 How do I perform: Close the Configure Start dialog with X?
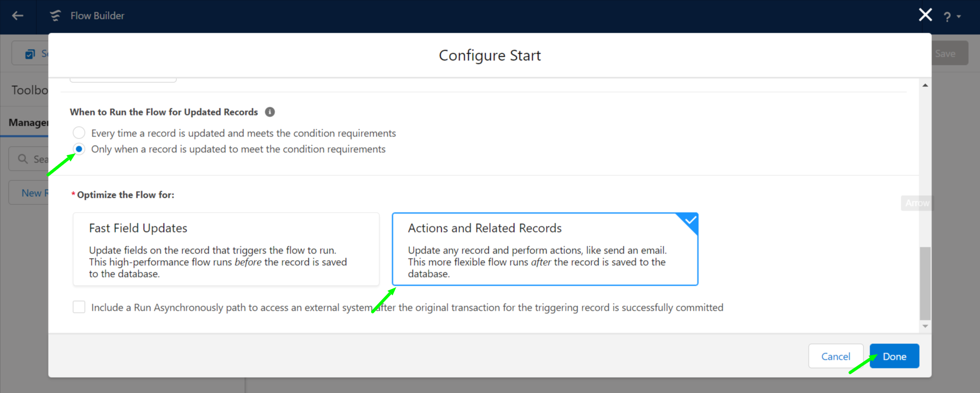(925, 15)
